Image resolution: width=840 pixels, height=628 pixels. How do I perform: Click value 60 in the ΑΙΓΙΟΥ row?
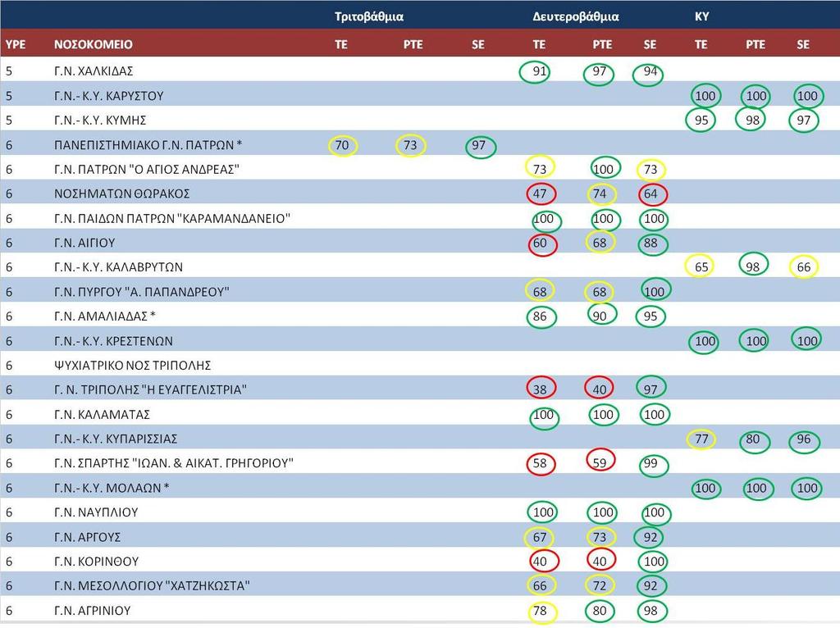point(541,244)
